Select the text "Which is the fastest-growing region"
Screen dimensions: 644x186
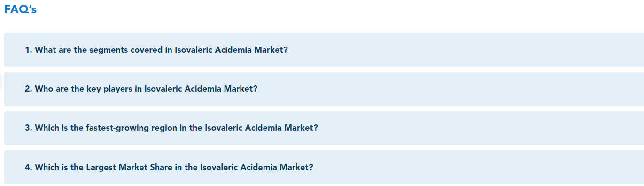click(106, 128)
